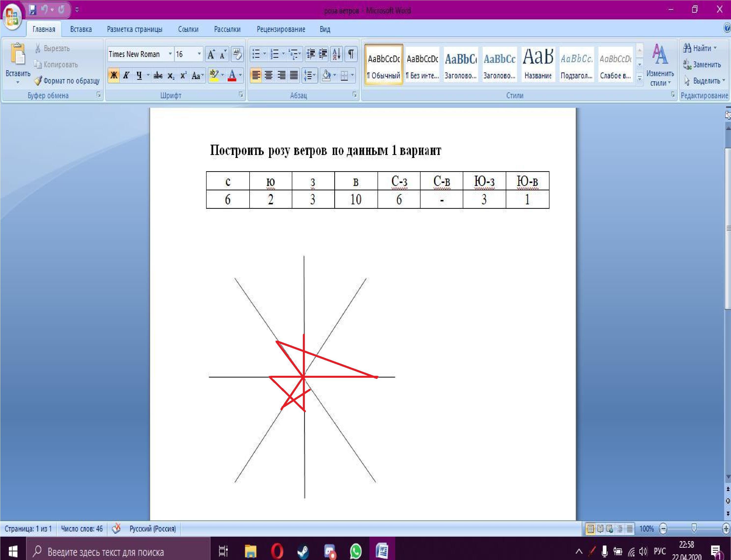The width and height of the screenshot is (731, 560).
Task: Toggle Italic (К) formatting
Action: (126, 75)
